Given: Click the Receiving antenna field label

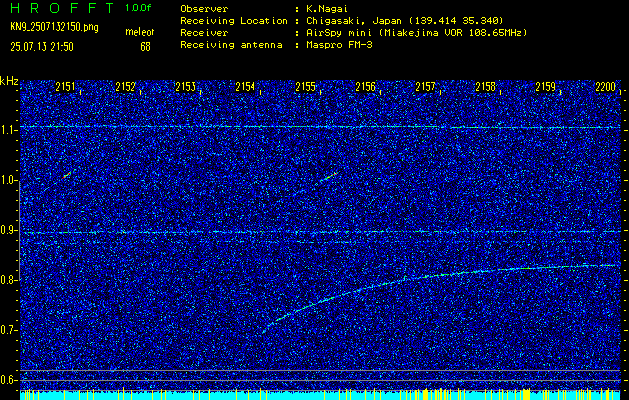Looking at the screenshot, I should tap(231, 45).
